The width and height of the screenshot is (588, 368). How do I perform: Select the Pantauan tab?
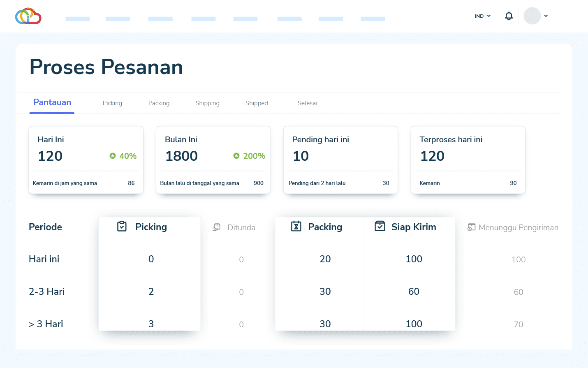click(52, 103)
